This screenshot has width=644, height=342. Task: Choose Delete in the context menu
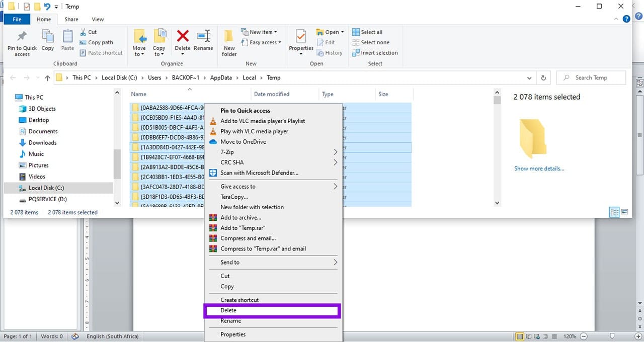coord(273,311)
